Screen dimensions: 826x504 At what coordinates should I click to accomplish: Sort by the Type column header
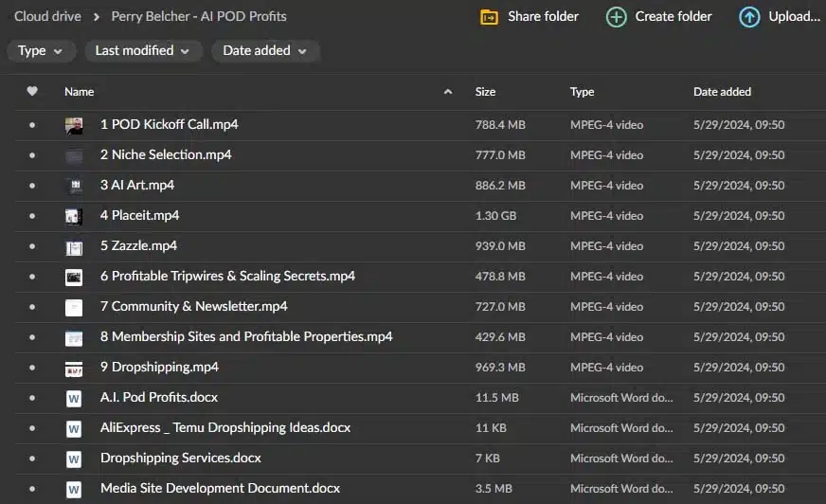click(x=582, y=92)
